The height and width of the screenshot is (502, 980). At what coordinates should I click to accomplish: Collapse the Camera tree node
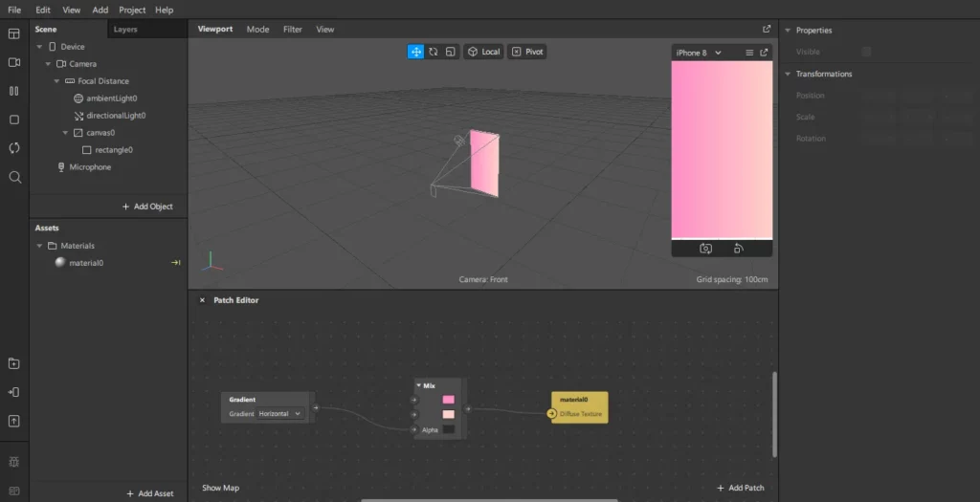[48, 64]
